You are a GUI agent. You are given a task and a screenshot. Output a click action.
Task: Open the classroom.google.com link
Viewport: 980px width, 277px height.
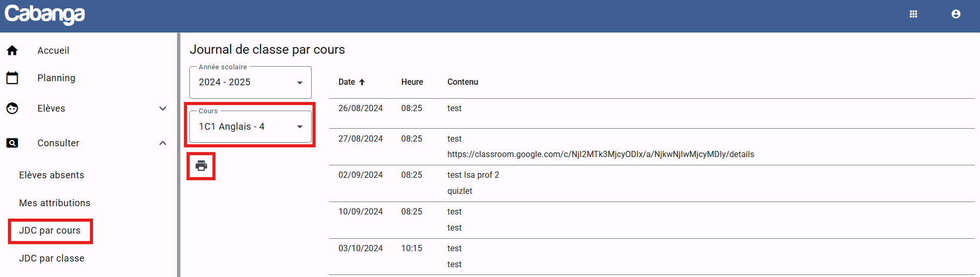point(600,155)
